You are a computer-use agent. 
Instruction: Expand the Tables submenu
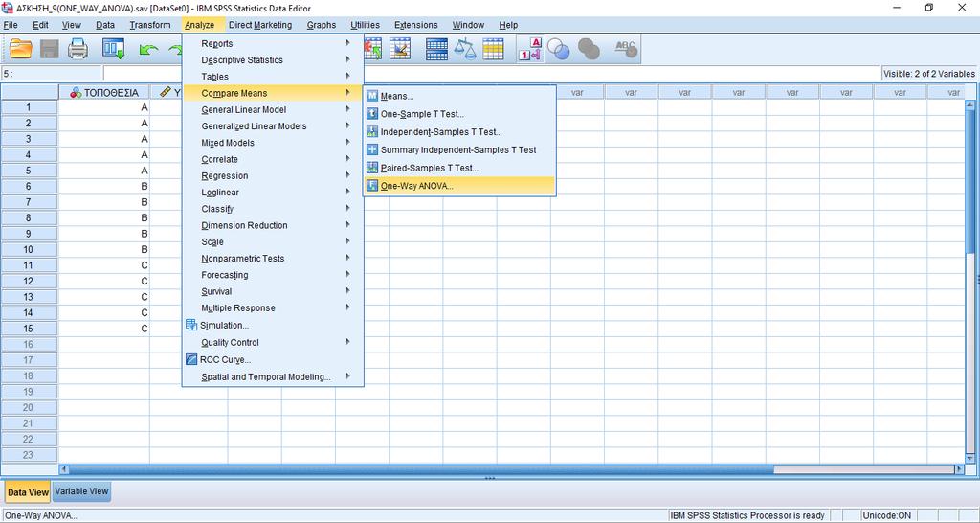click(x=273, y=77)
